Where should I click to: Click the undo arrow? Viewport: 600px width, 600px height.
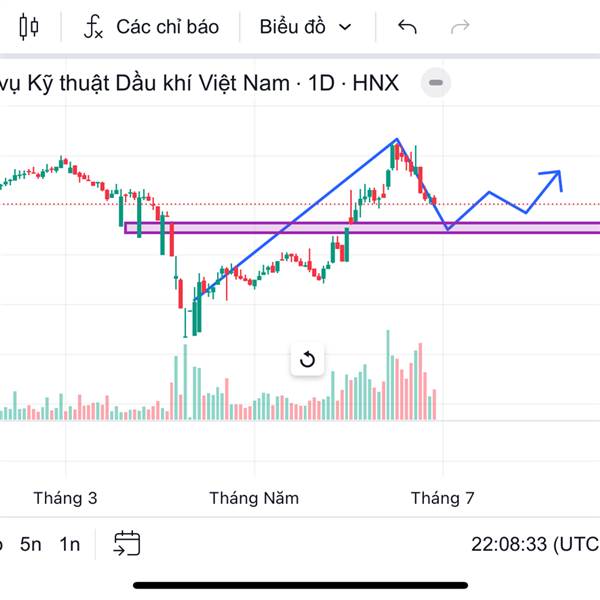coord(407,27)
